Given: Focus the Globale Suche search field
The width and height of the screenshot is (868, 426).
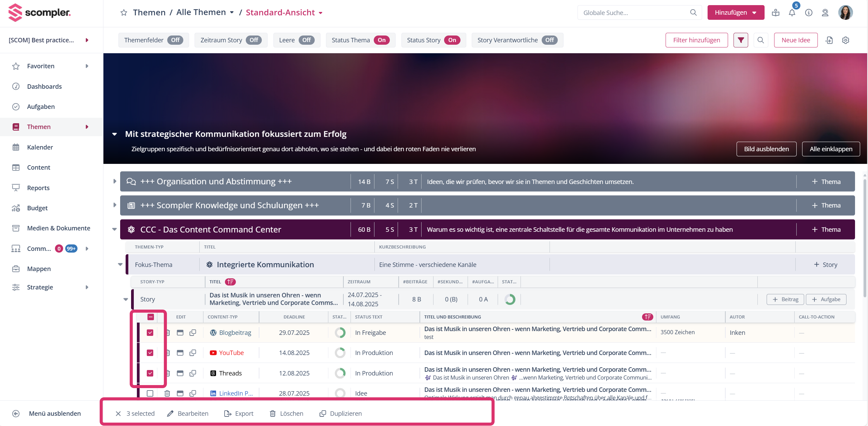Looking at the screenshot, I should point(635,13).
